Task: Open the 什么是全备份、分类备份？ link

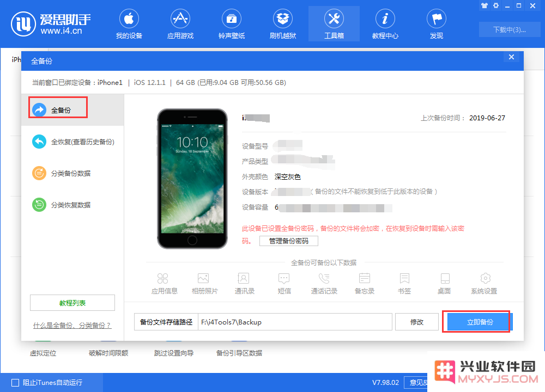Action: tap(72, 326)
